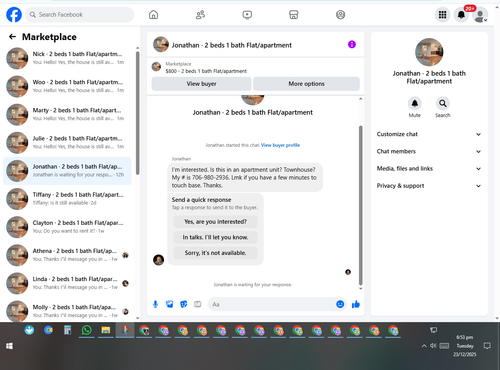The width and height of the screenshot is (500, 370).
Task: Open the Home feed icon
Action: [x=153, y=15]
